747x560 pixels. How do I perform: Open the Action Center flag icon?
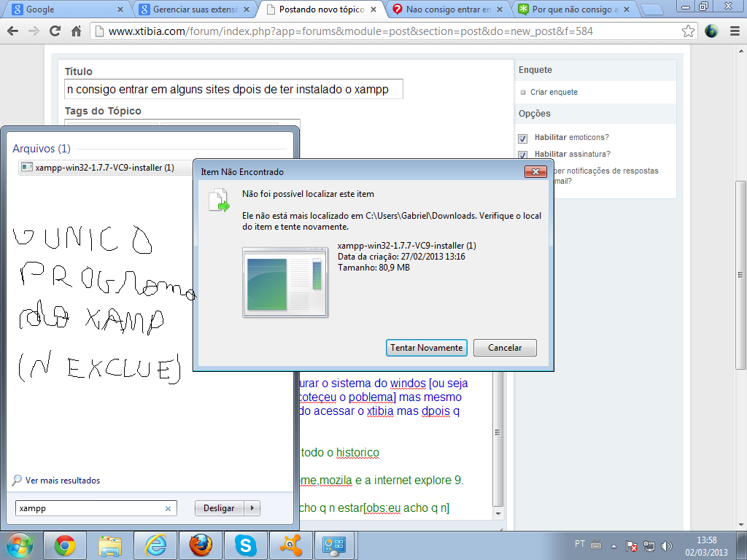pos(631,545)
